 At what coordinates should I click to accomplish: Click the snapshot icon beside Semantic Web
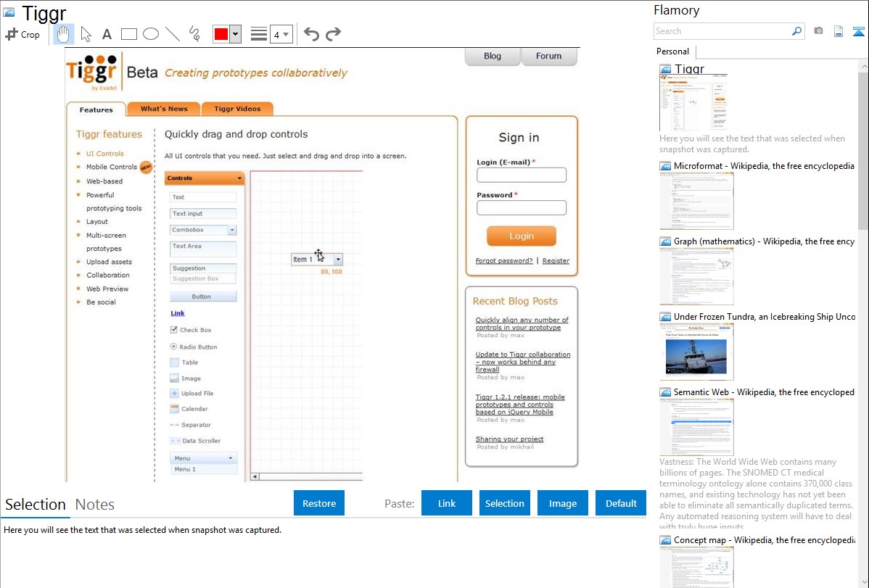click(665, 392)
